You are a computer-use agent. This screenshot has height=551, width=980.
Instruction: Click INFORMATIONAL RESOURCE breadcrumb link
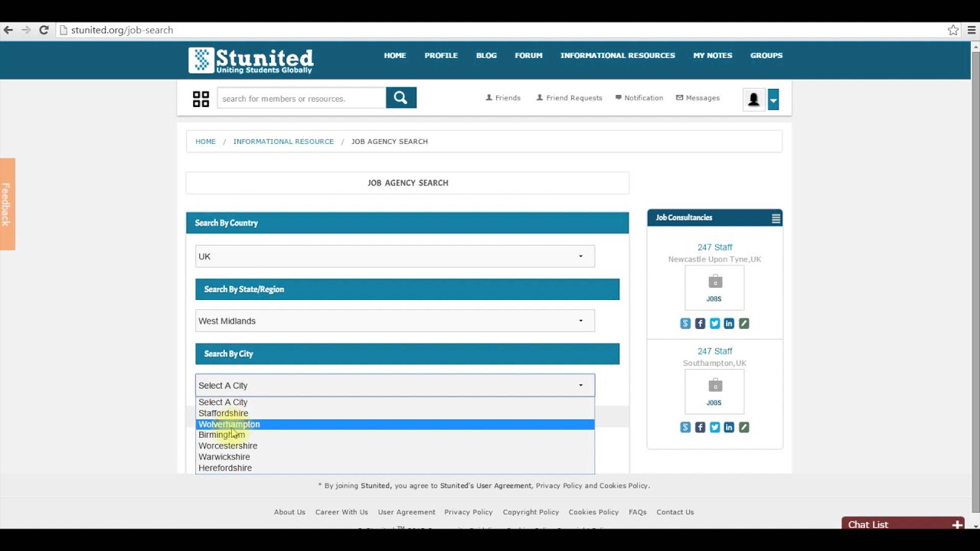(x=283, y=142)
